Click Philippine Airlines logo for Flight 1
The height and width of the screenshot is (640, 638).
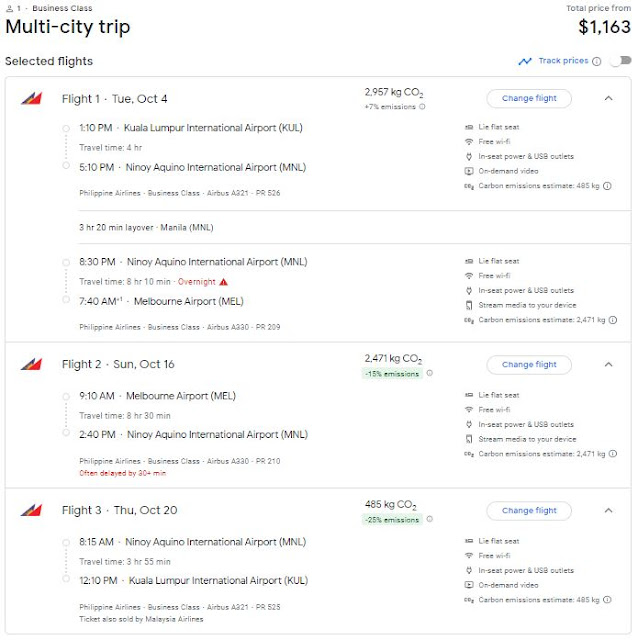[x=31, y=99]
